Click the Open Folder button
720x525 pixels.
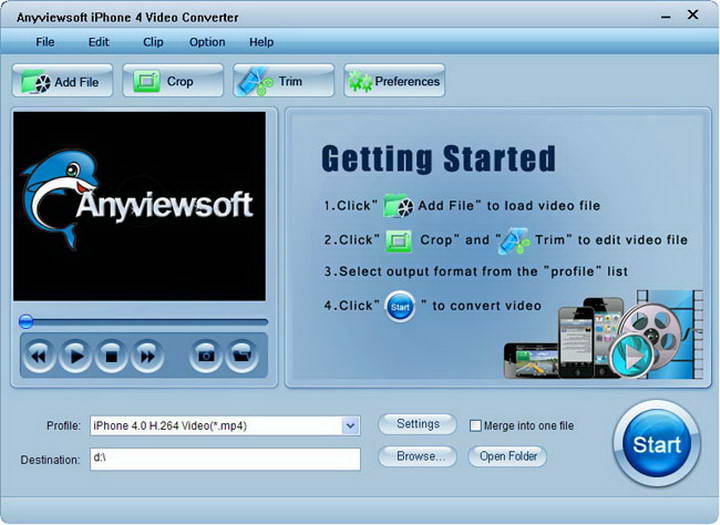507,456
